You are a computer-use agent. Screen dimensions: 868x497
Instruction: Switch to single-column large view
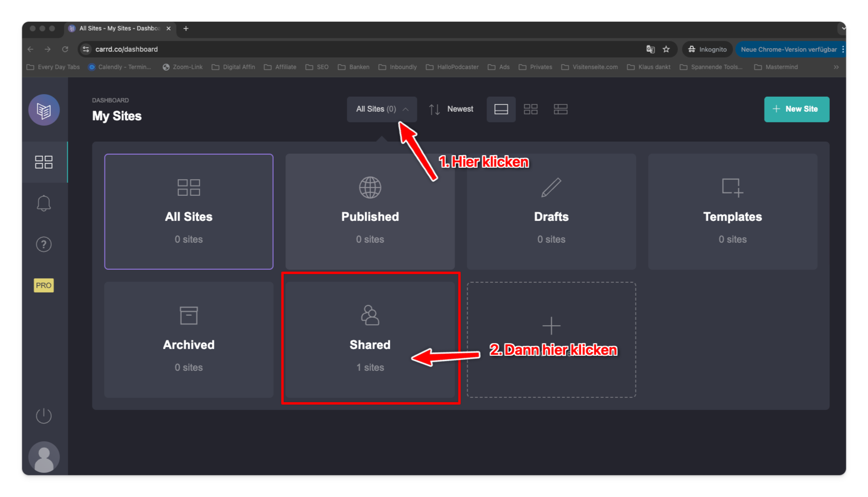[501, 109]
